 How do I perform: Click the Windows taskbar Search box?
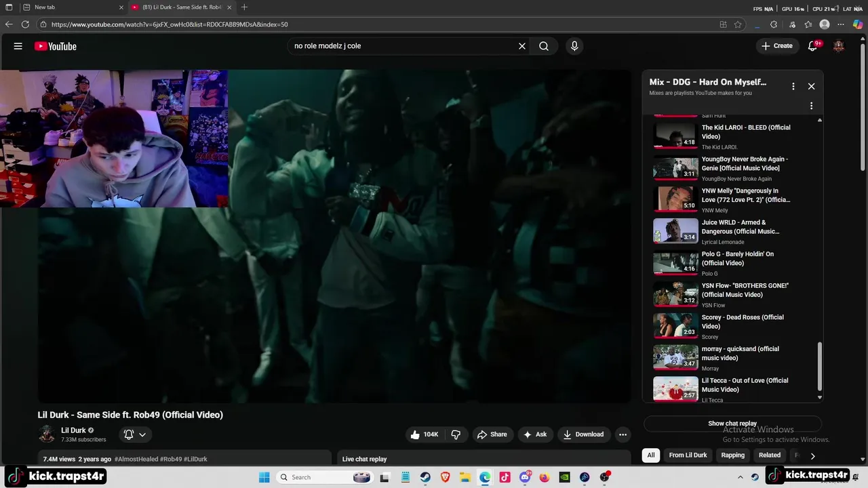325,477
